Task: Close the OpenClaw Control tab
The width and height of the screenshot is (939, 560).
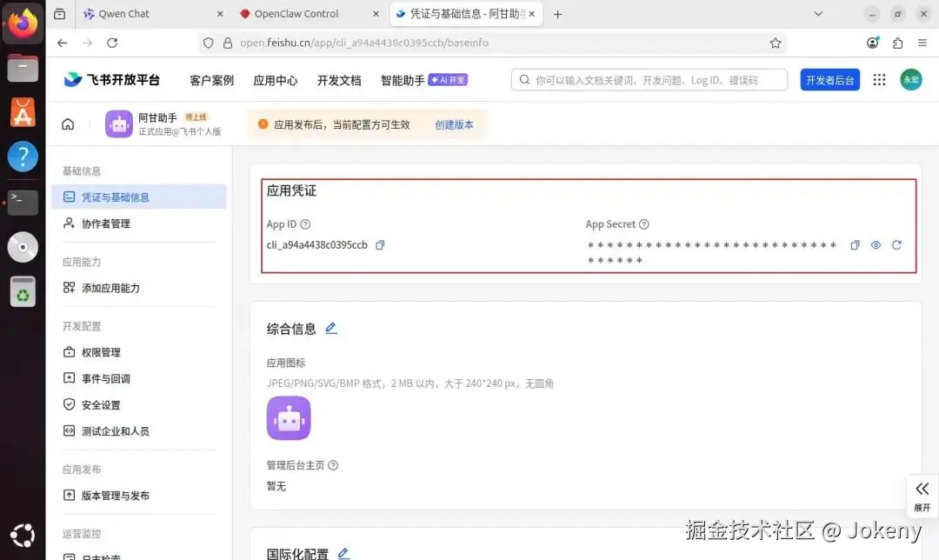Action: (x=376, y=14)
